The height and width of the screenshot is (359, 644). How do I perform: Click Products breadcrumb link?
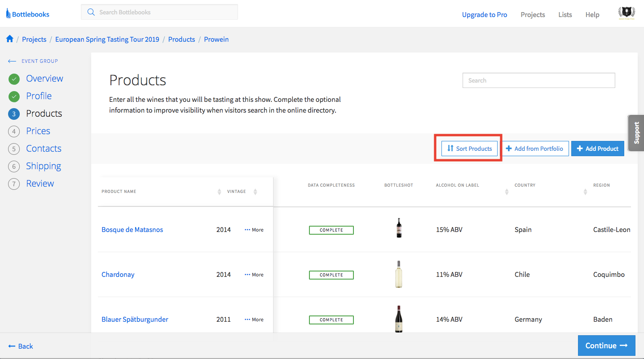[x=181, y=39]
